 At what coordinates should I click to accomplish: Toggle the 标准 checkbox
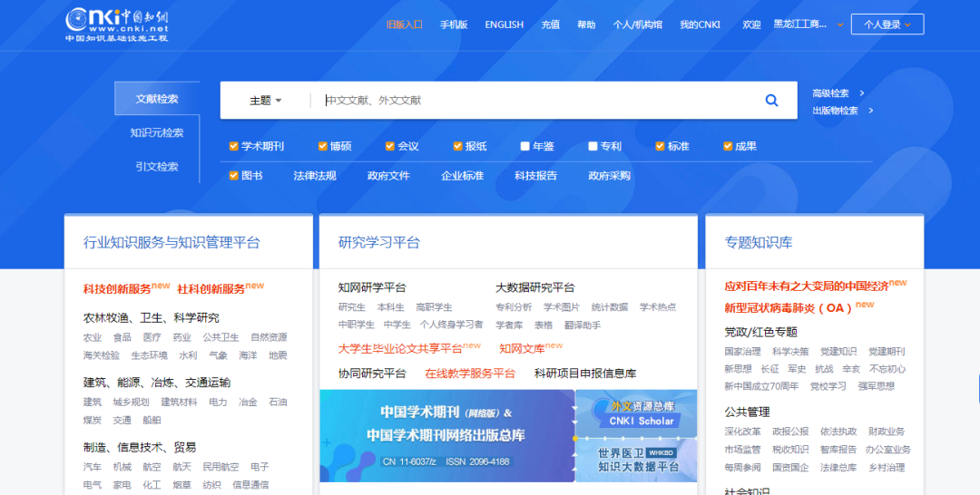pos(660,146)
